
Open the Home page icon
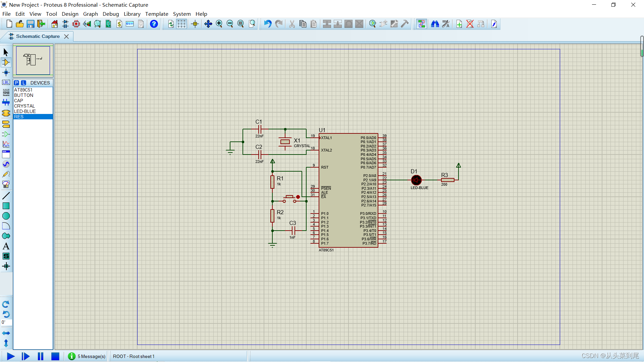(54, 24)
